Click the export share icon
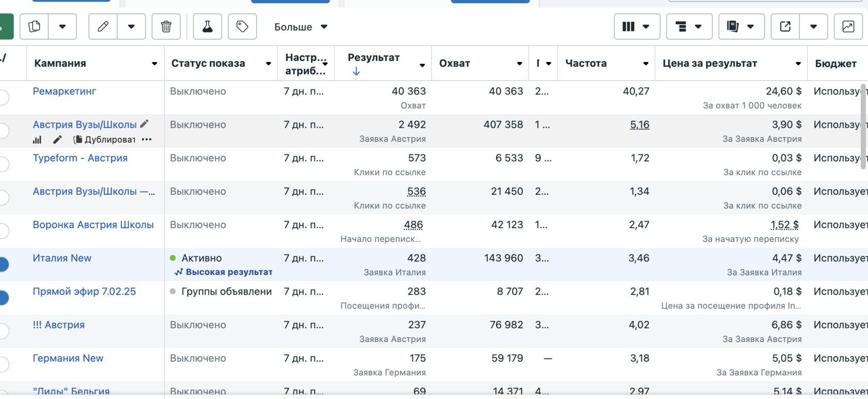 pos(785,26)
